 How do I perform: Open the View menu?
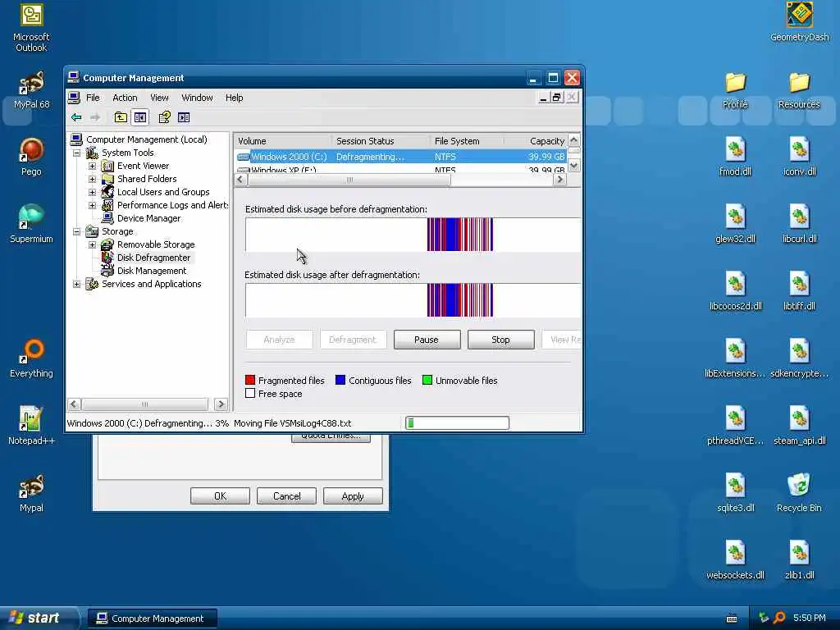point(159,98)
